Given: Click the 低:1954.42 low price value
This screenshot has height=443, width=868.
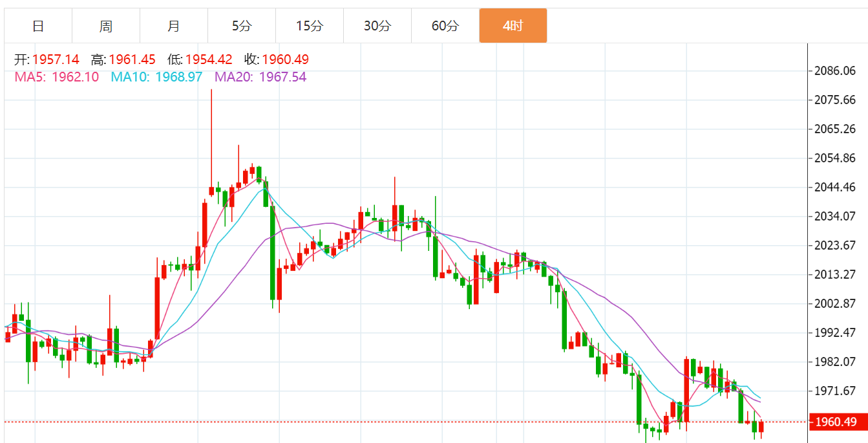Looking at the screenshot, I should tap(200, 59).
